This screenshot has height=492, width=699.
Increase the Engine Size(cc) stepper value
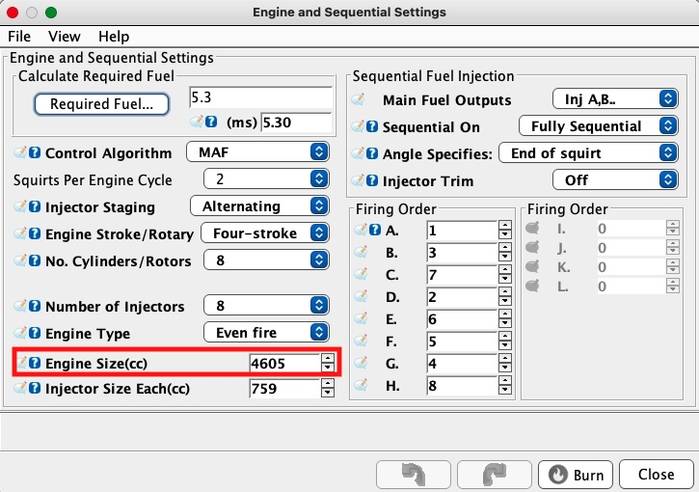(328, 358)
